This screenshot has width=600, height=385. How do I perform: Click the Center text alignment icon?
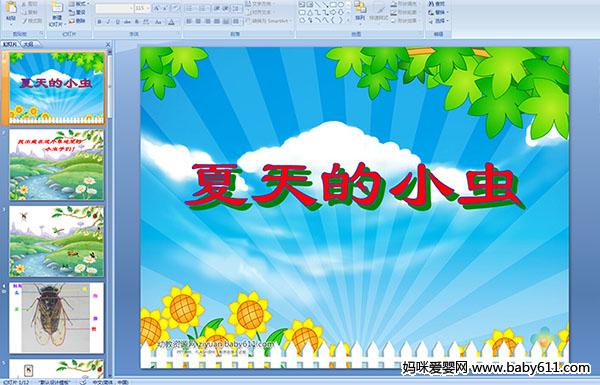(x=198, y=22)
